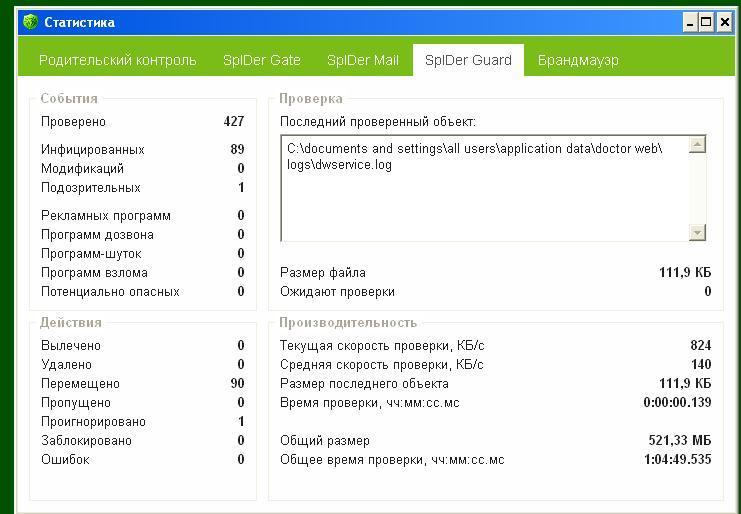Click the Общий размер value 521,33 МБ
This screenshot has width=741, height=514.
tap(680, 441)
